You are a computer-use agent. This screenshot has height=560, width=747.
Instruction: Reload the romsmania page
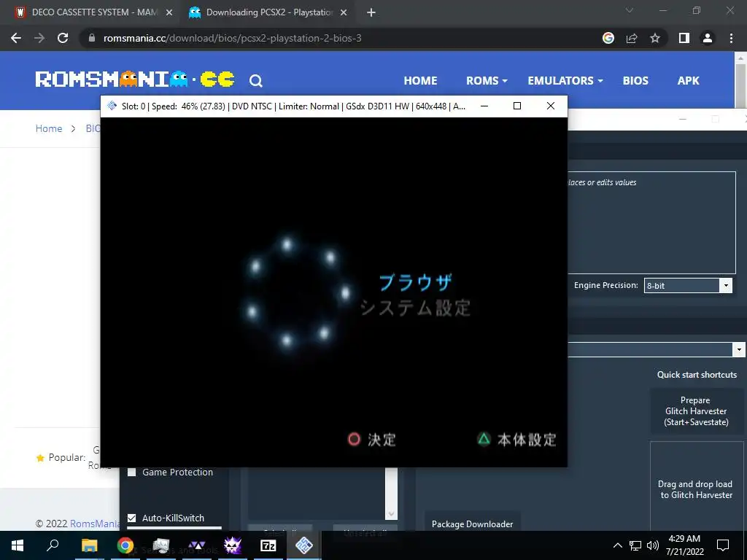63,38
